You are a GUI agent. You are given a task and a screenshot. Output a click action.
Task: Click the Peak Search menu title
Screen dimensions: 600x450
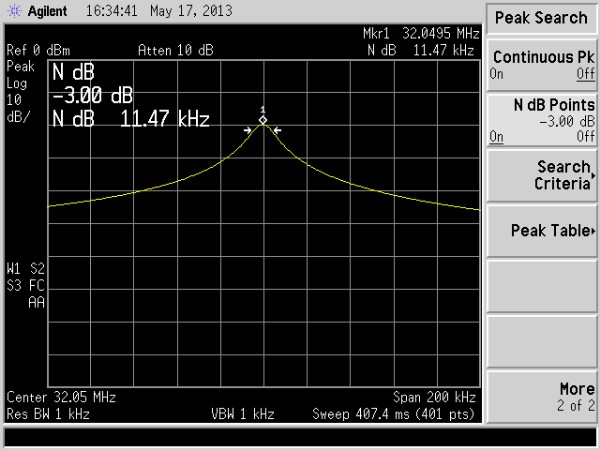coord(541,18)
